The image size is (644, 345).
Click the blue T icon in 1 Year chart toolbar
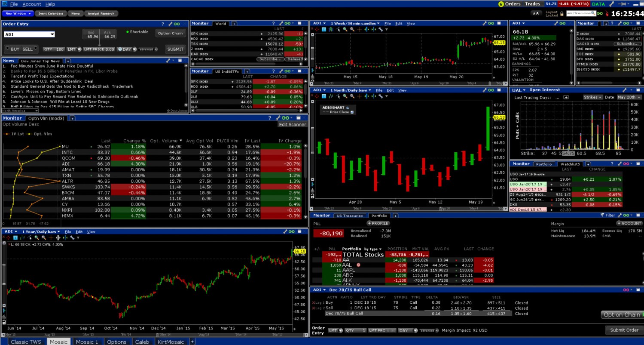point(15,237)
